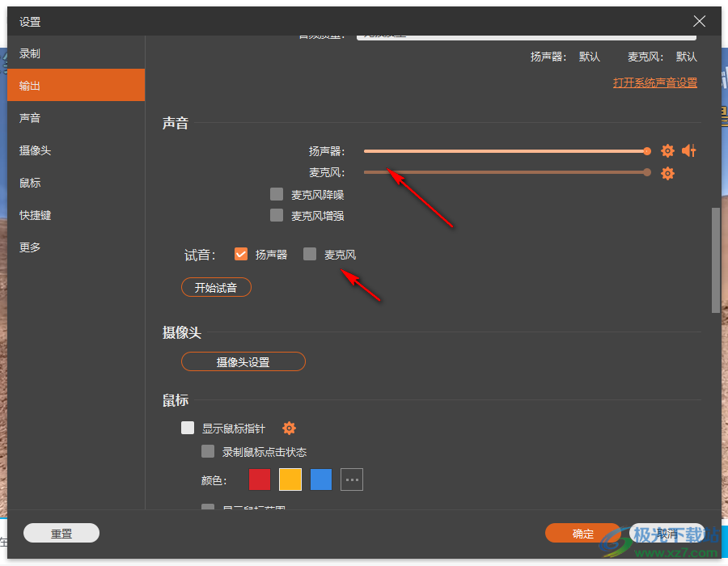Click the 鼠标 section heading
This screenshot has height=566, width=728.
coord(176,400)
